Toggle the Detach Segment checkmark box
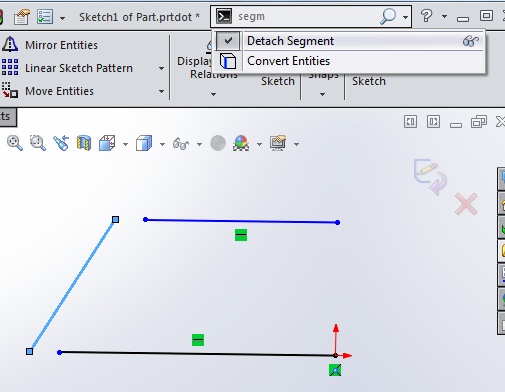 point(228,41)
